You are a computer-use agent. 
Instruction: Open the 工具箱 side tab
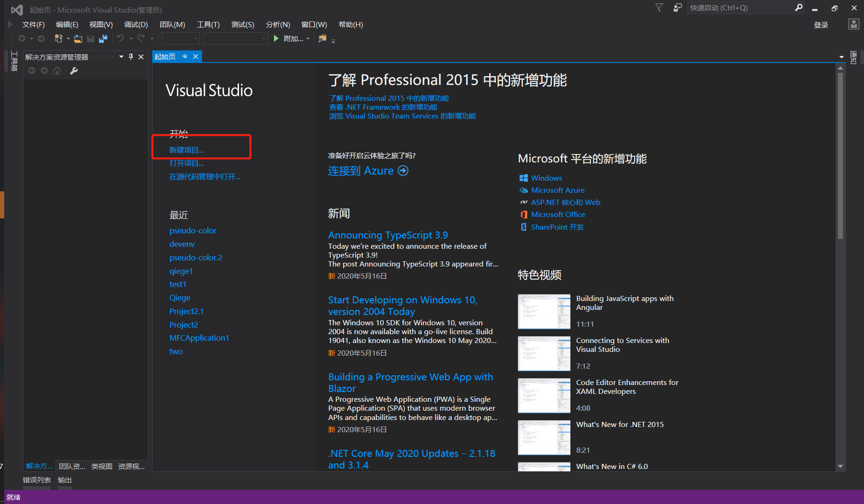14,61
